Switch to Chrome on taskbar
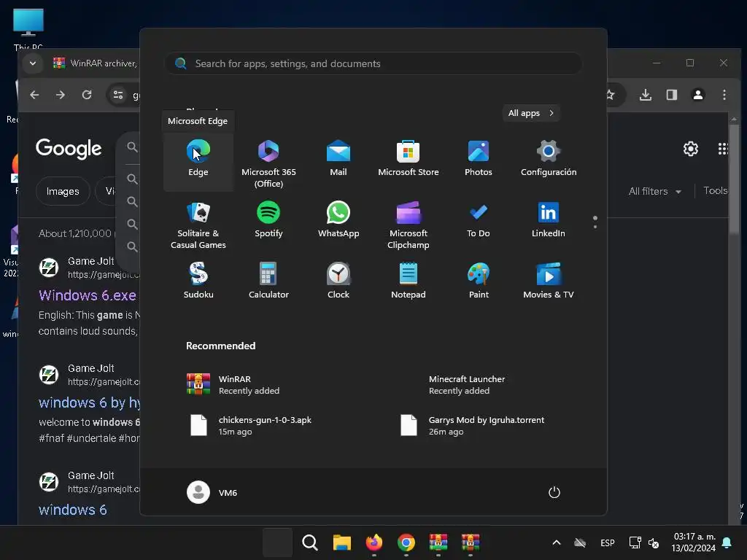This screenshot has height=560, width=747. 406,542
